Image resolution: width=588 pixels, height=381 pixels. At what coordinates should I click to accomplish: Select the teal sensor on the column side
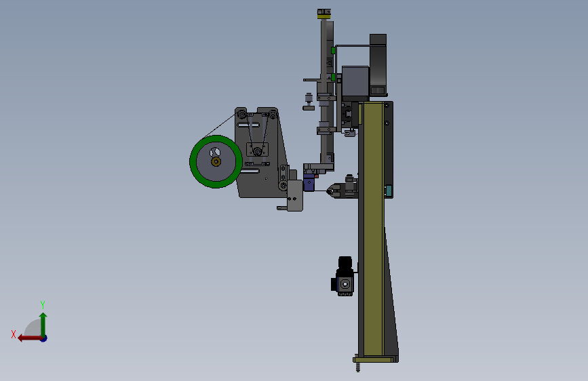coord(389,191)
